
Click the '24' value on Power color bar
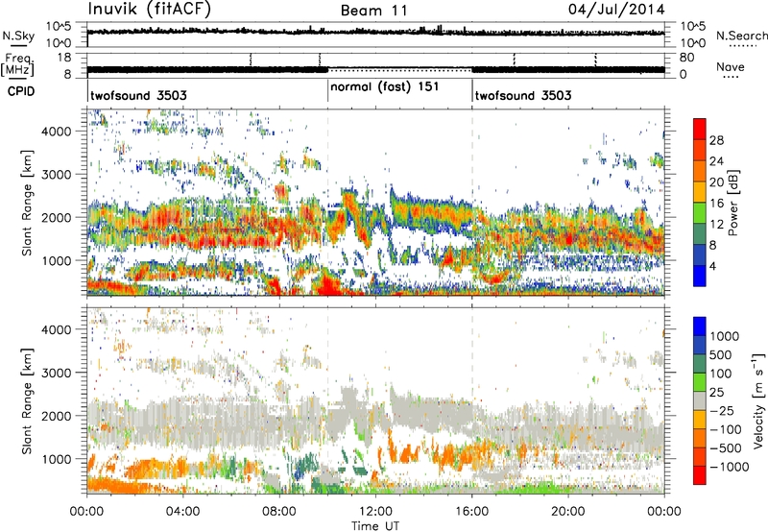[716, 161]
